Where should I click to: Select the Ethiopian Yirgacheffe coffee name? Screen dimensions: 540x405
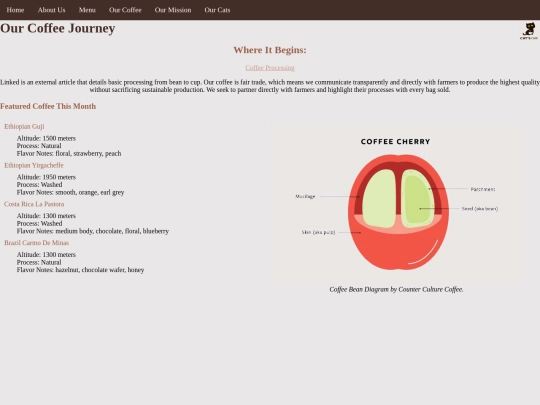pos(34,165)
